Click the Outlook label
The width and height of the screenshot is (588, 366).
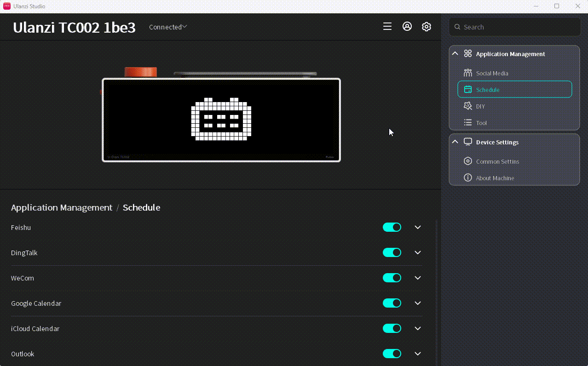23,354
